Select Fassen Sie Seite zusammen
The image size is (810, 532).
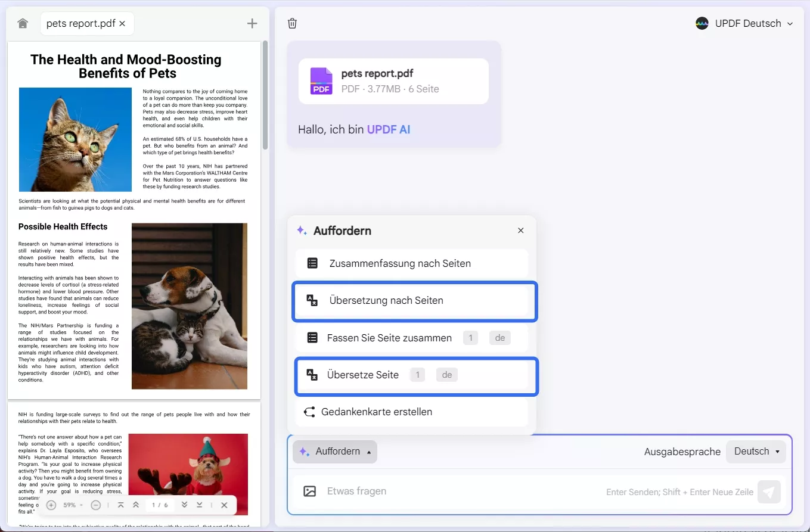pos(412,338)
